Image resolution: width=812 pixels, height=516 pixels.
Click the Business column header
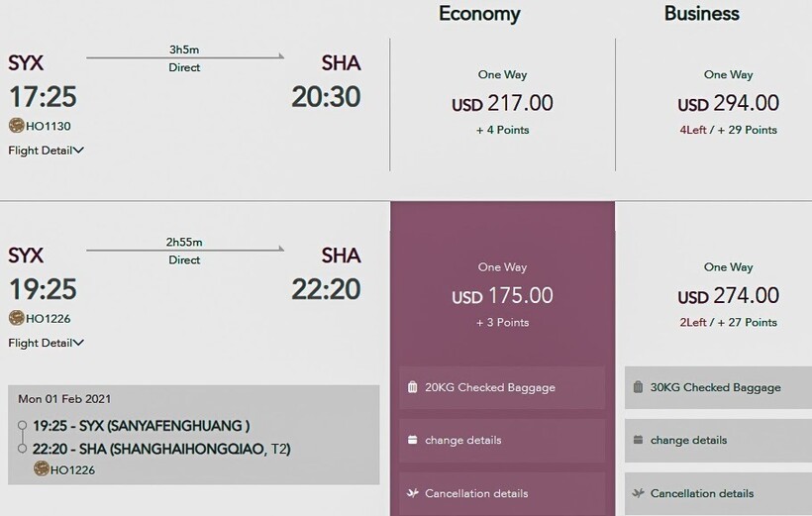point(702,14)
